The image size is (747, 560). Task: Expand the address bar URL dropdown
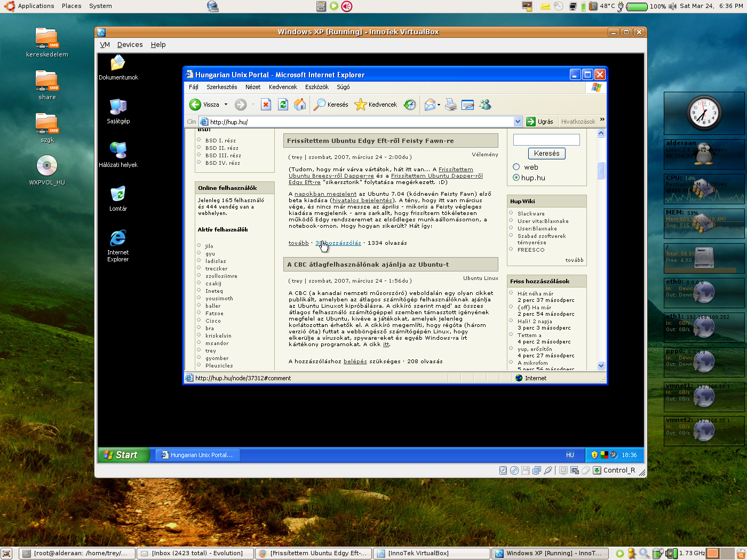click(x=518, y=122)
